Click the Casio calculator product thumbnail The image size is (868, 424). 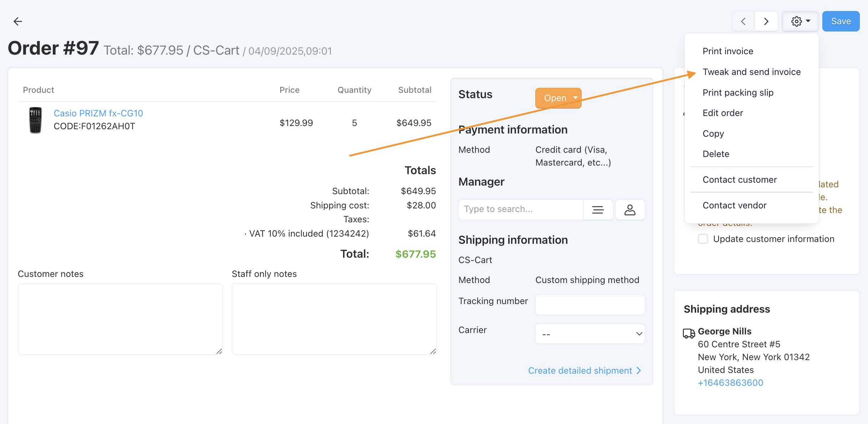click(x=35, y=120)
